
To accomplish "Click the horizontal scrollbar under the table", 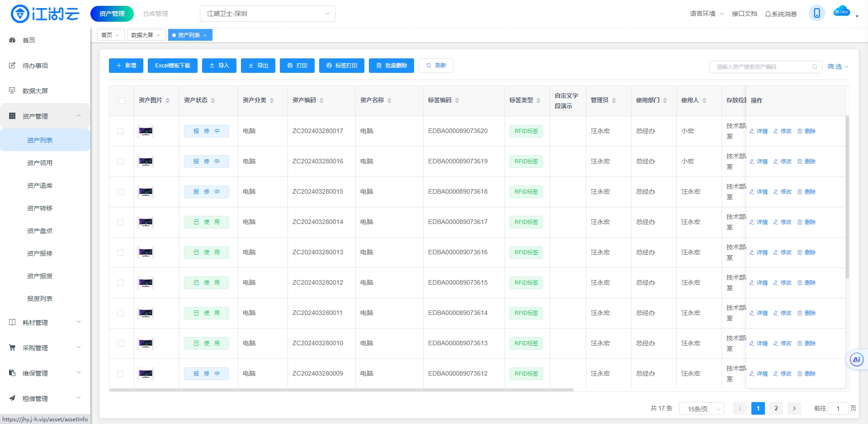I will [x=341, y=390].
